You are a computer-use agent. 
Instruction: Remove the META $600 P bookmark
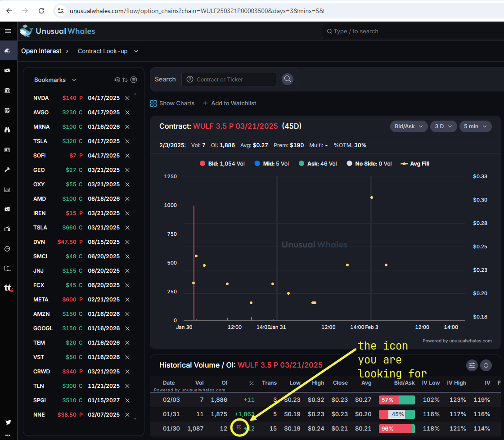(x=127, y=300)
